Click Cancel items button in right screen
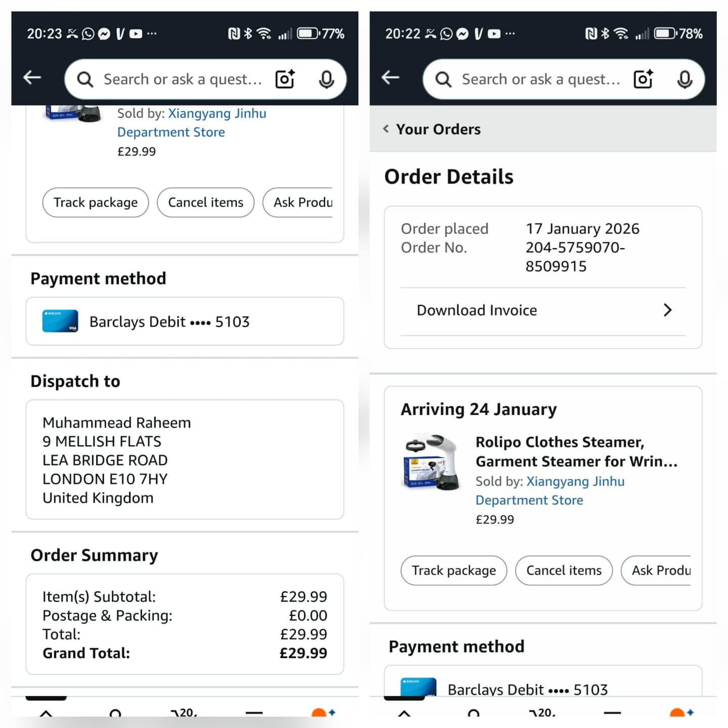 coord(564,570)
